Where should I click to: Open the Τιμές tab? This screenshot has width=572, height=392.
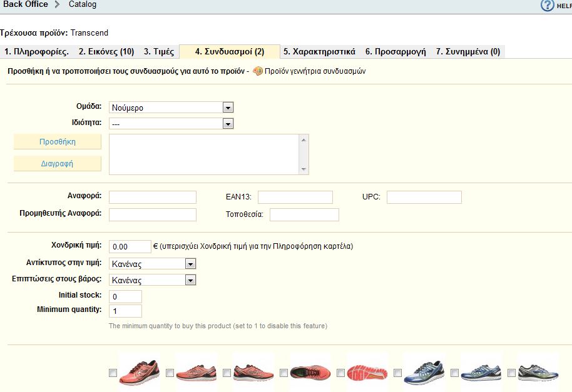click(159, 52)
